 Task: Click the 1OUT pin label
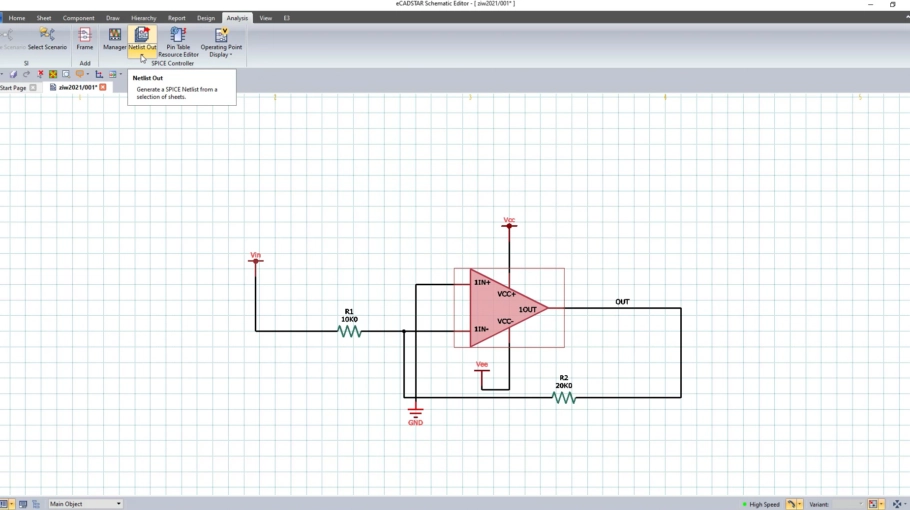coord(528,310)
